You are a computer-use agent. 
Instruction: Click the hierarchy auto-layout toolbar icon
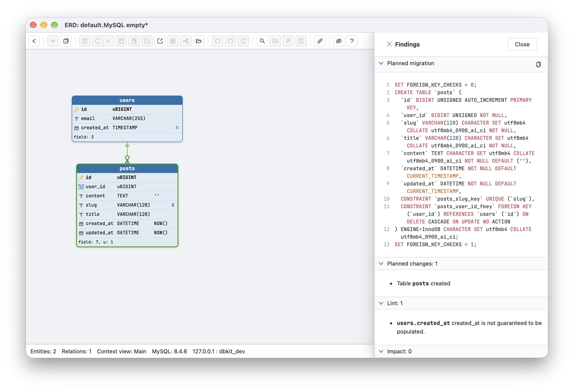[186, 41]
